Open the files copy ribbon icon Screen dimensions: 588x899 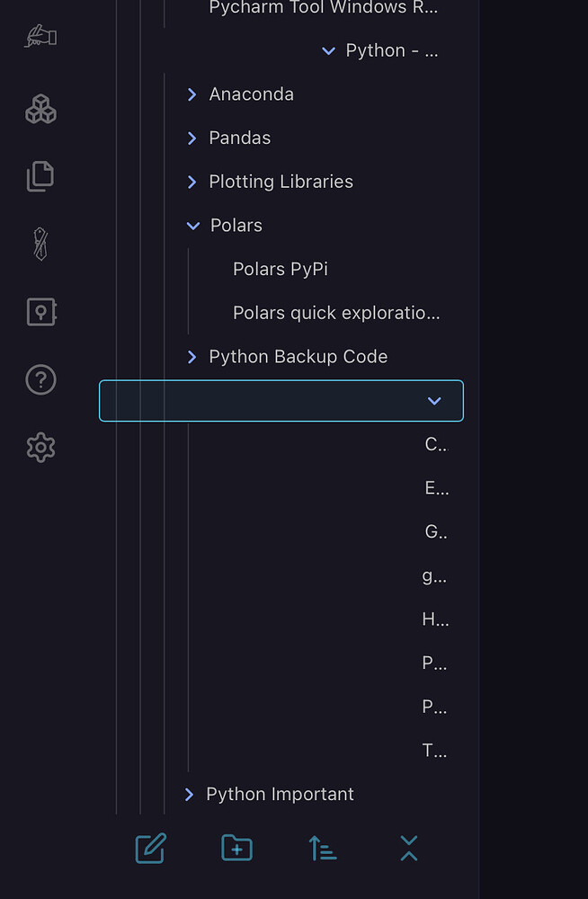[x=40, y=176]
